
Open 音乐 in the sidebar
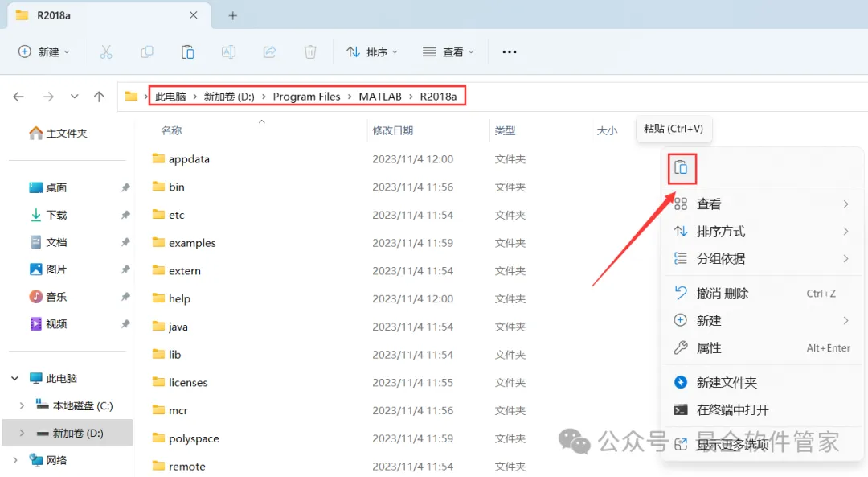click(48, 296)
